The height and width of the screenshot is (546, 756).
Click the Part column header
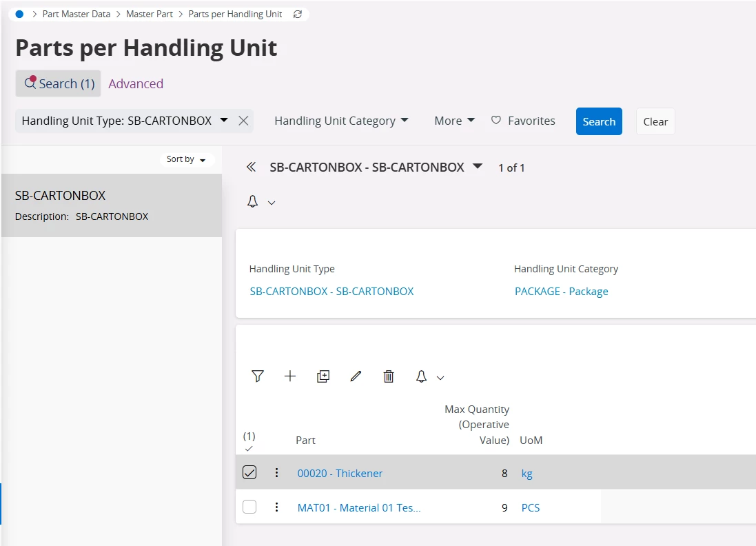pos(306,441)
